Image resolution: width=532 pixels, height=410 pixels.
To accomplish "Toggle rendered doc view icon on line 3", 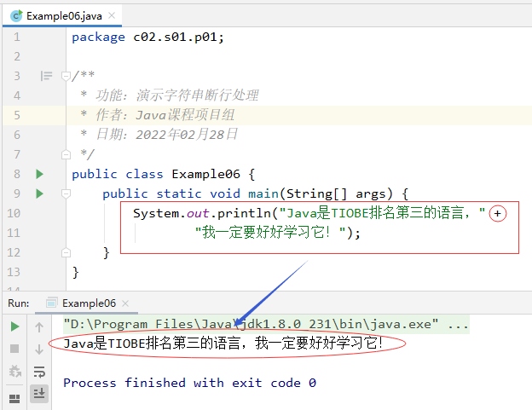I will [x=46, y=76].
